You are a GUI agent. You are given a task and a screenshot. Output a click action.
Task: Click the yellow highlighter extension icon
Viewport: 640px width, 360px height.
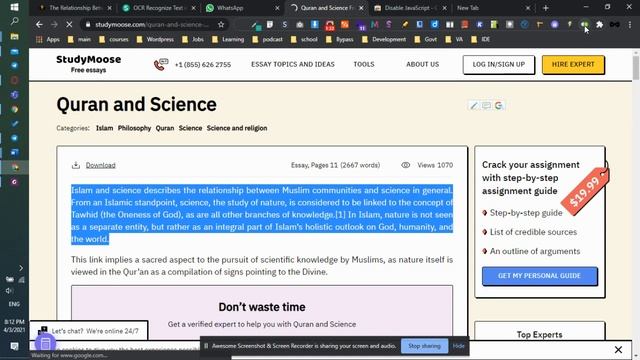[404, 24]
